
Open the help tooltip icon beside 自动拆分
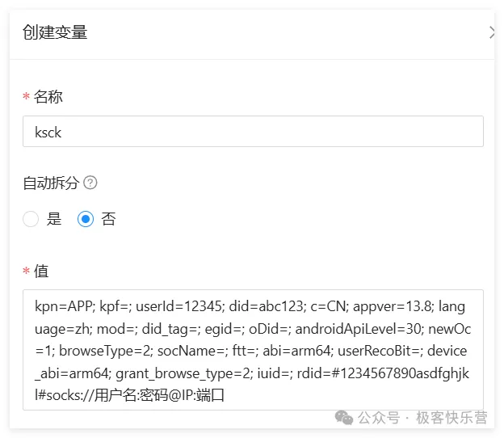pos(90,183)
